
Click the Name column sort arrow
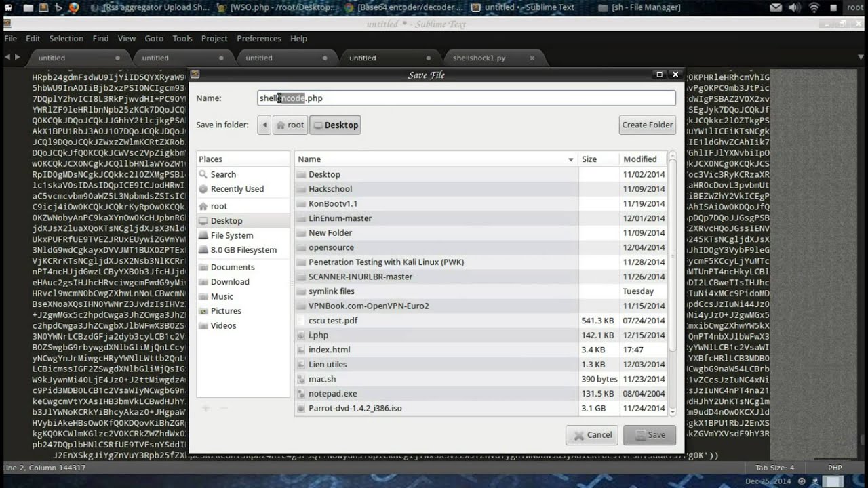pos(570,159)
